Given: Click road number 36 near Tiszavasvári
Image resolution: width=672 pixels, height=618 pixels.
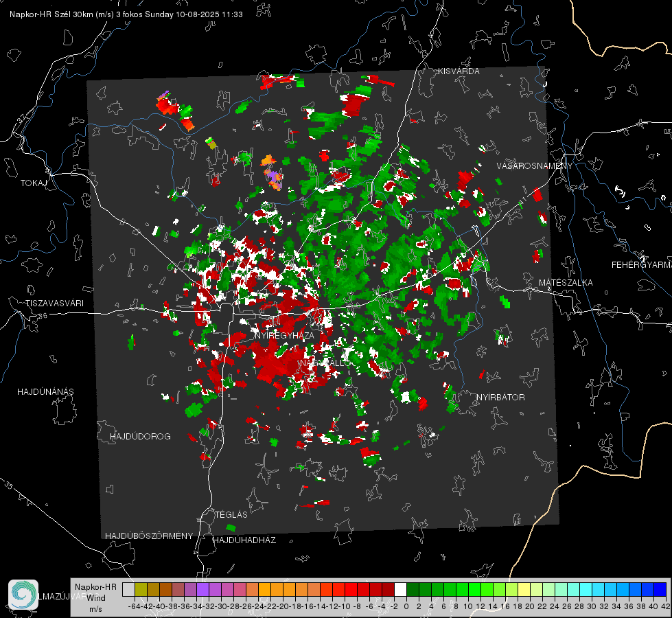Looking at the screenshot, I should (x=43, y=316).
